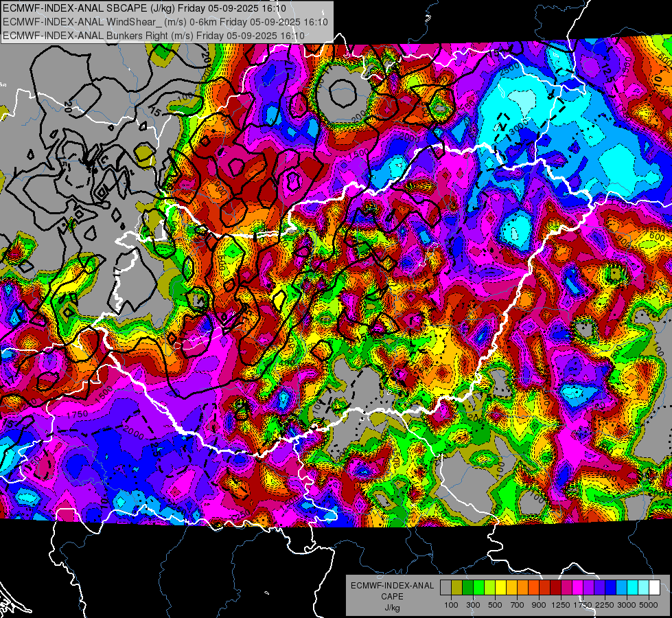Click the legend tick label 700
This screenshot has height=618, width=672.
518,605
